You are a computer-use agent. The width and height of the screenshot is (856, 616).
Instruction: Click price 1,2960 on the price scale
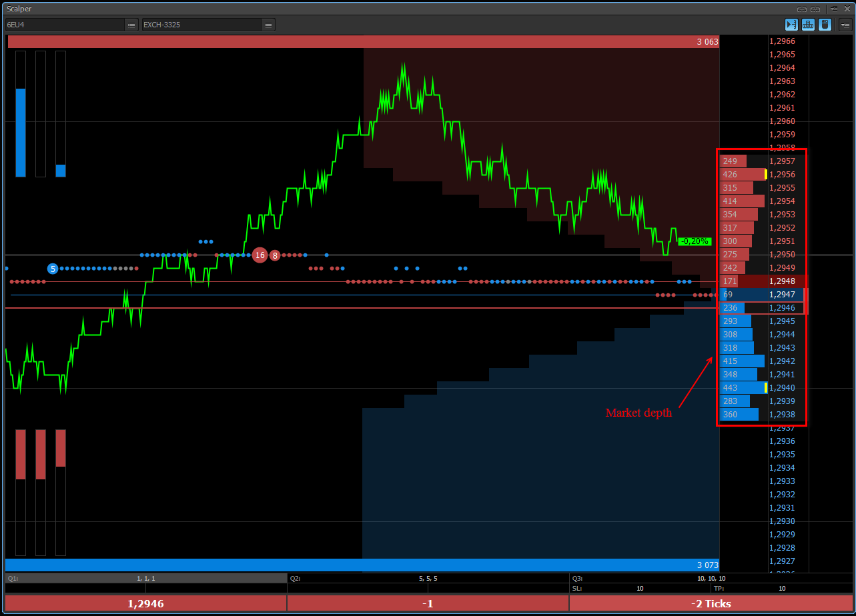coord(782,121)
